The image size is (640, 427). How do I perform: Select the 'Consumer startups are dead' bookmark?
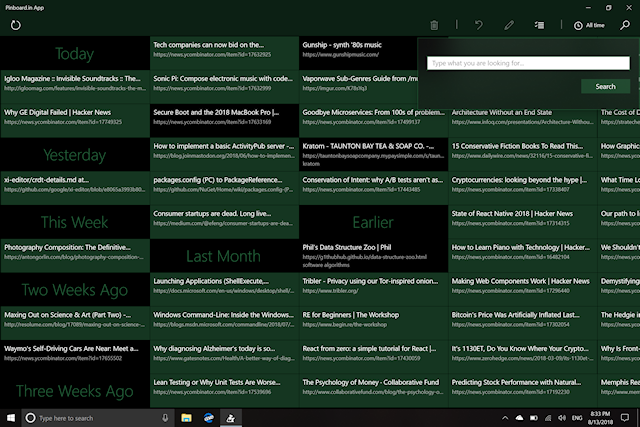coord(224,222)
